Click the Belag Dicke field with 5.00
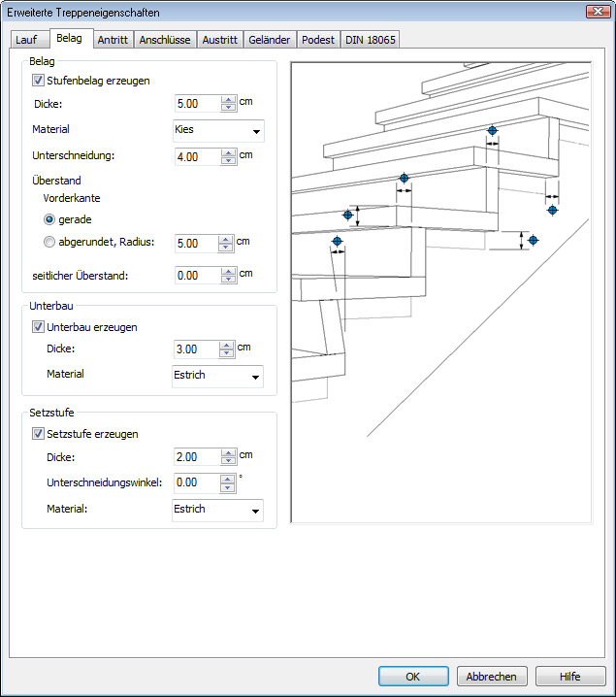 pyautogui.click(x=198, y=104)
